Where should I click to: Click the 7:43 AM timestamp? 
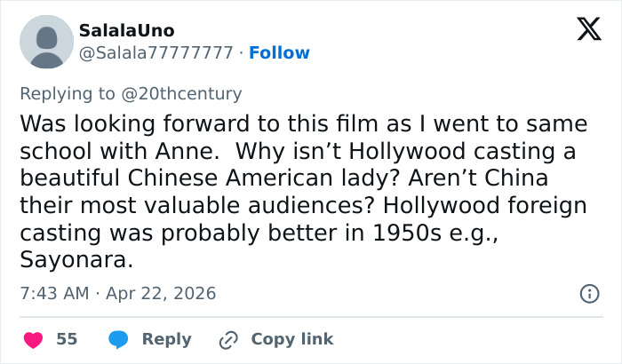[56, 293]
